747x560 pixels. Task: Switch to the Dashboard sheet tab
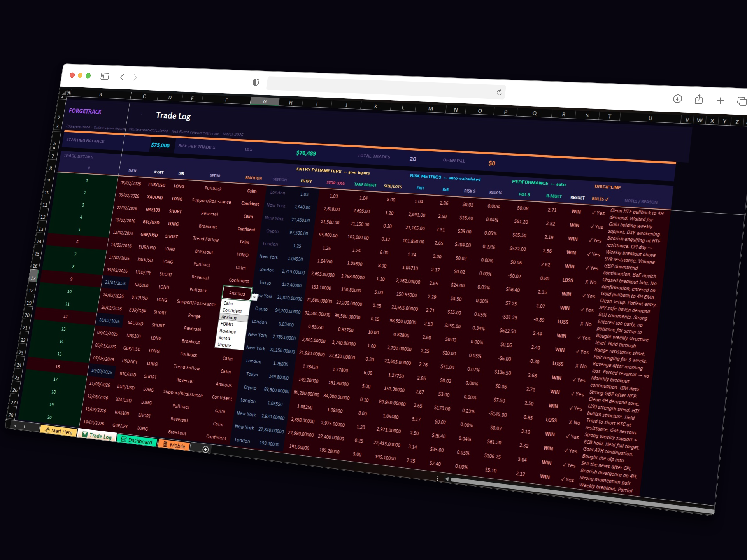pos(136,440)
